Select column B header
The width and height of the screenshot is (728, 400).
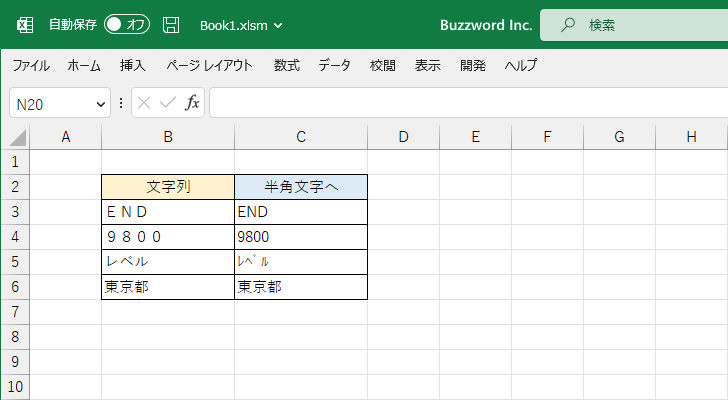(x=168, y=137)
